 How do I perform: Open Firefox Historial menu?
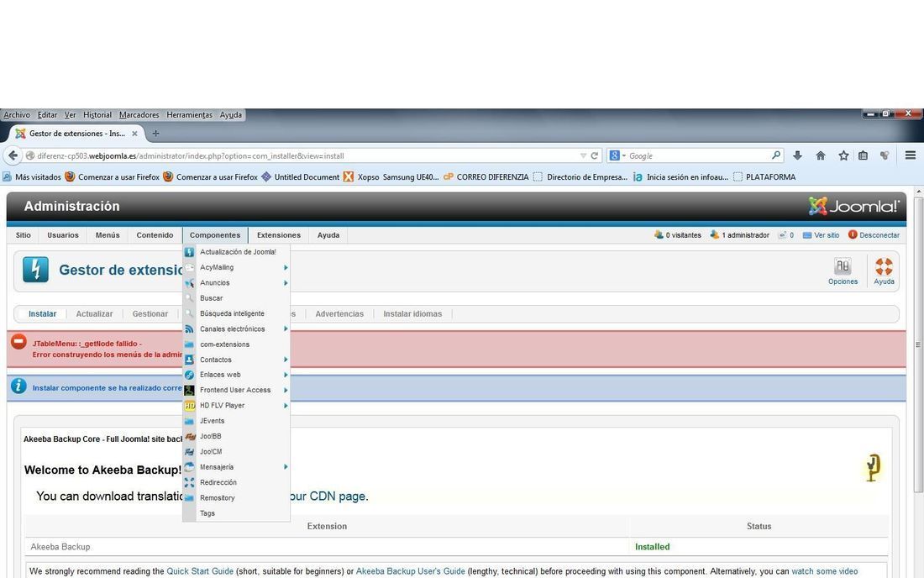[97, 115]
